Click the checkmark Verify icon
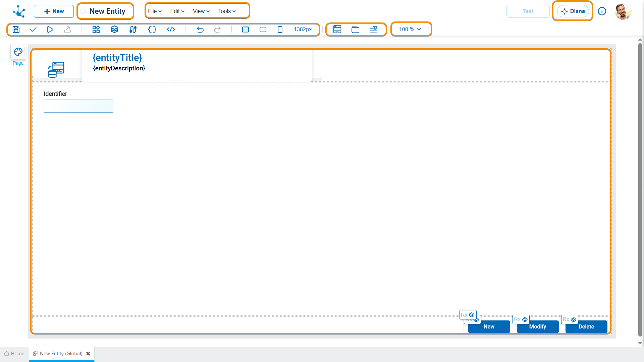The width and height of the screenshot is (644, 362). [x=33, y=29]
